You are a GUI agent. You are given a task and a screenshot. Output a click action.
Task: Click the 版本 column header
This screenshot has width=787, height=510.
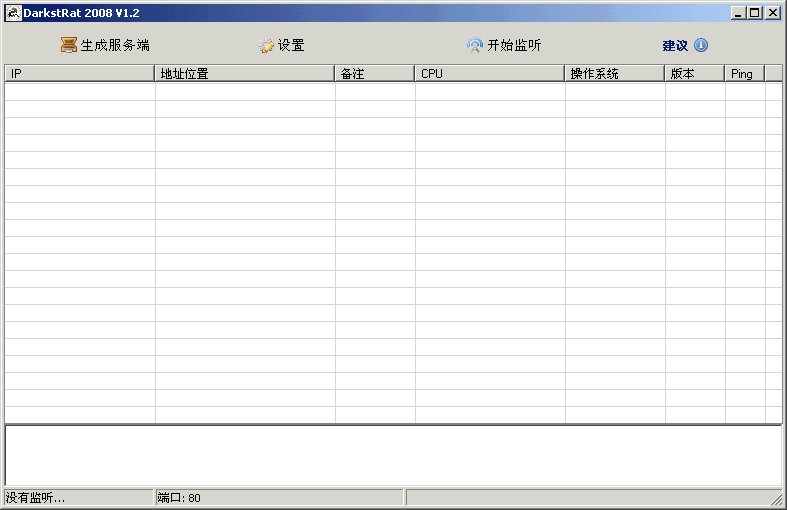[695, 74]
